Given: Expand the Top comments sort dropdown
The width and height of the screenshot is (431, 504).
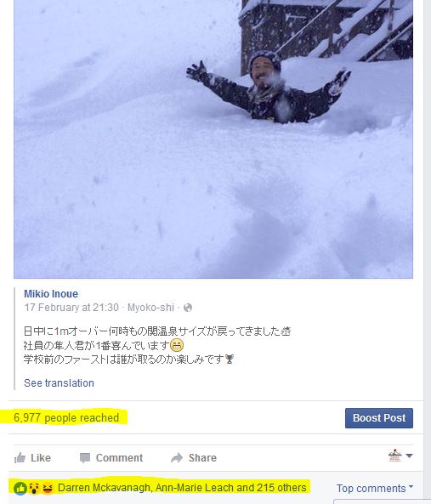Looking at the screenshot, I should tap(375, 488).
